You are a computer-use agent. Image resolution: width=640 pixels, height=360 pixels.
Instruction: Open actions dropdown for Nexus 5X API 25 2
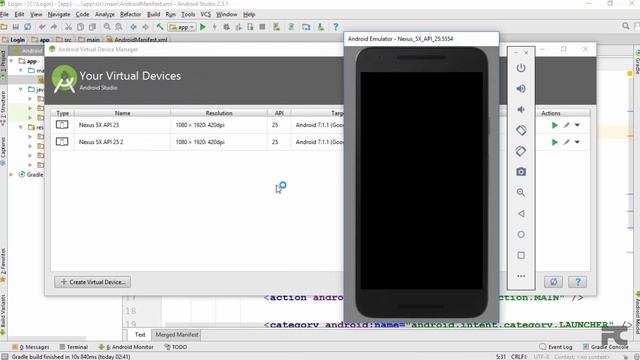pos(577,142)
